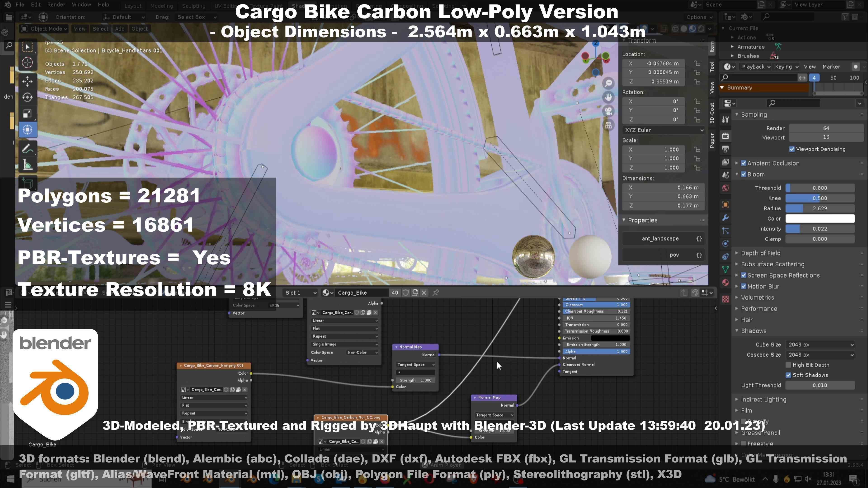
Task: Duplicate Cargo_Bike material with new material icon
Action: (x=415, y=293)
